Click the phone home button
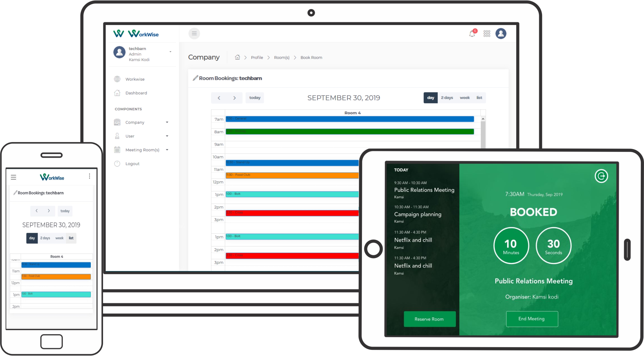Screen dimensions: 644x356 (52, 342)
